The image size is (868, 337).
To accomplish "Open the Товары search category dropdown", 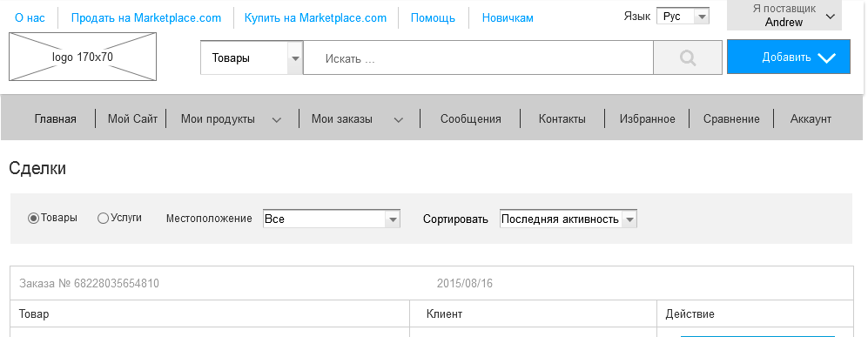I will click(252, 57).
